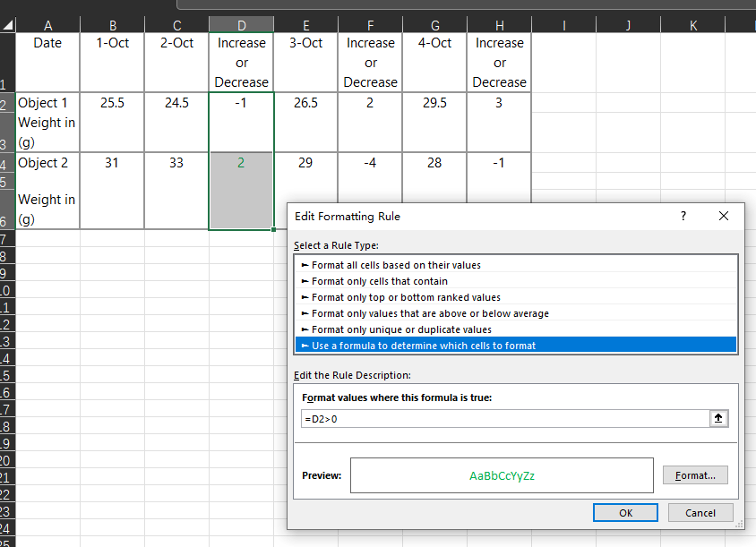
Task: Select row 7 header
Action: coord(7,239)
